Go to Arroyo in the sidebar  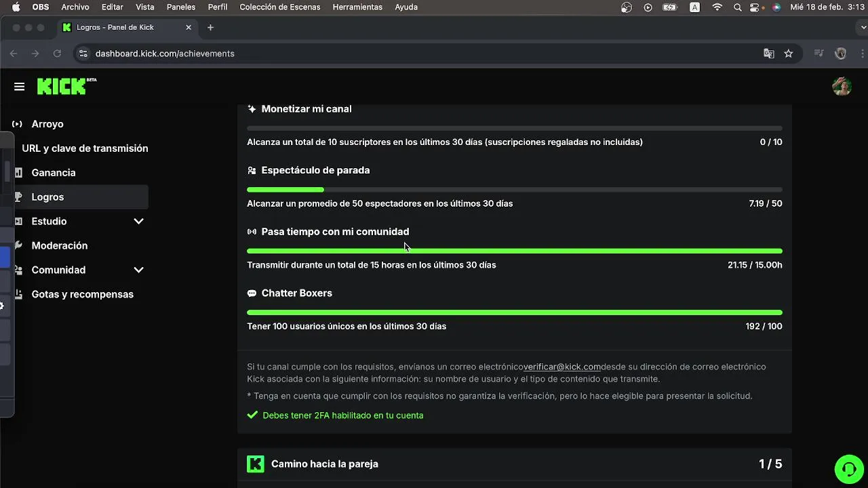pyautogui.click(x=47, y=124)
